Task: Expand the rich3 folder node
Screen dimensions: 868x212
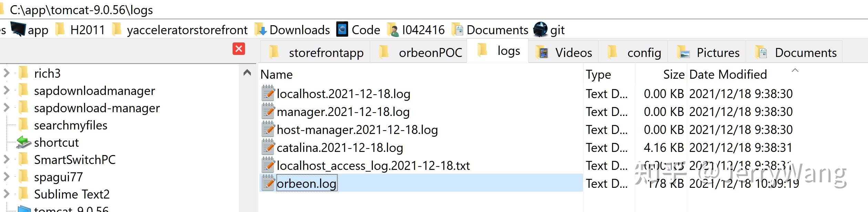Action: (x=6, y=73)
